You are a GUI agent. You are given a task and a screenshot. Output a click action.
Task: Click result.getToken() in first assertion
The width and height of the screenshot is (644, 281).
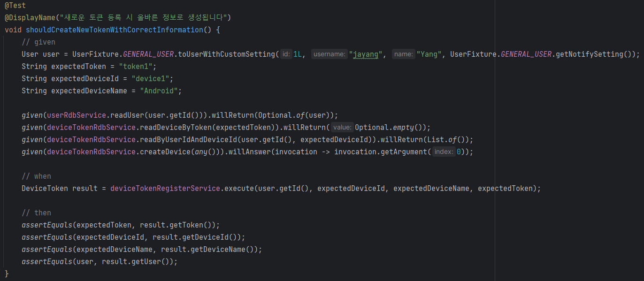pyautogui.click(x=176, y=225)
